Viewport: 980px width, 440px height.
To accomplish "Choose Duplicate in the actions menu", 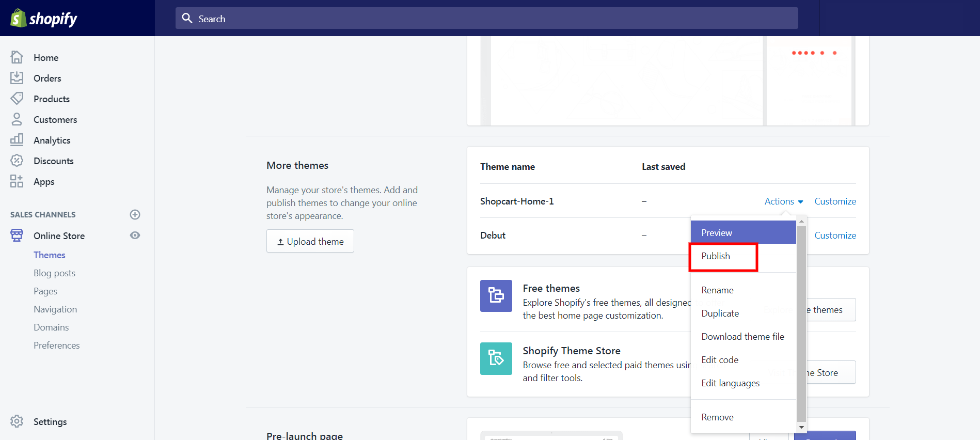I will [720, 313].
